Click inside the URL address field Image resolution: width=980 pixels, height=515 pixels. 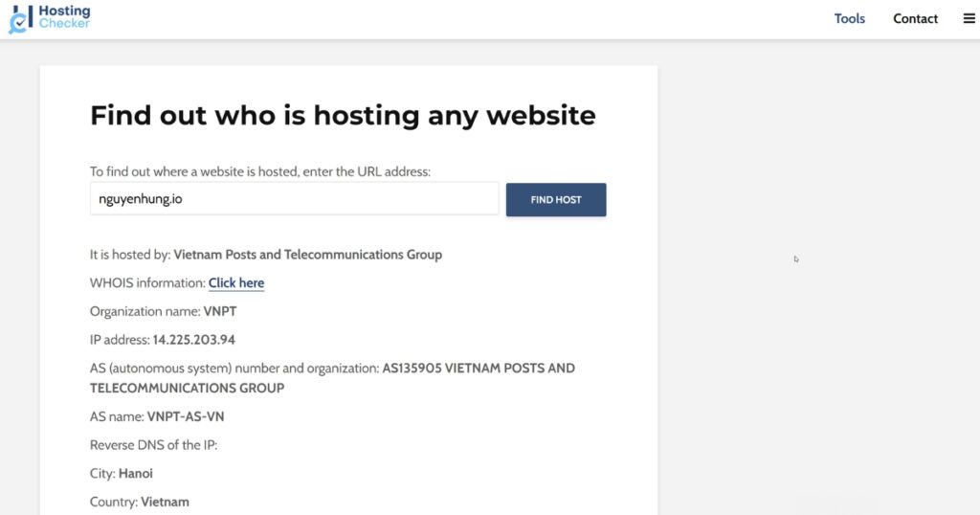click(x=294, y=199)
